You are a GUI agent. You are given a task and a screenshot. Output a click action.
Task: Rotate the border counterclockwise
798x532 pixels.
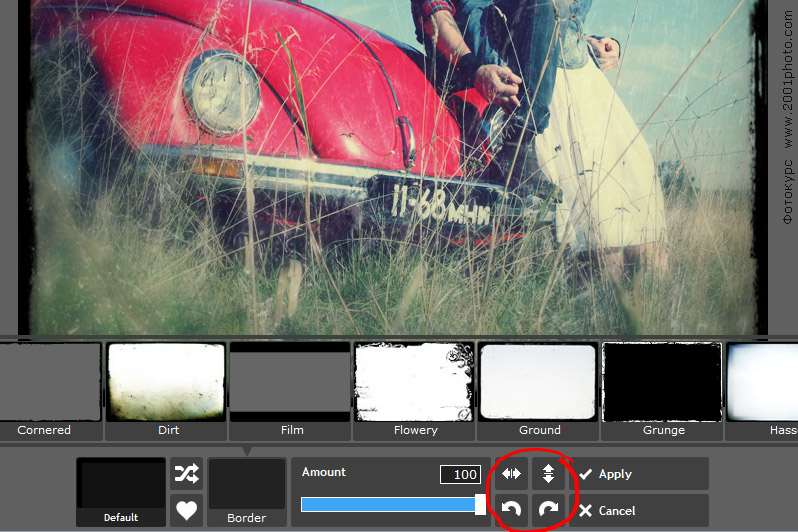(511, 510)
